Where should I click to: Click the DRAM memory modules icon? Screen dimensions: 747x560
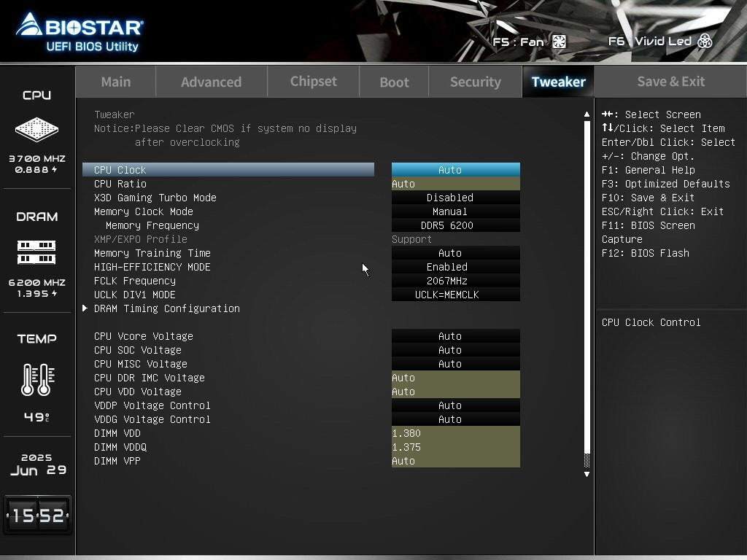click(36, 252)
